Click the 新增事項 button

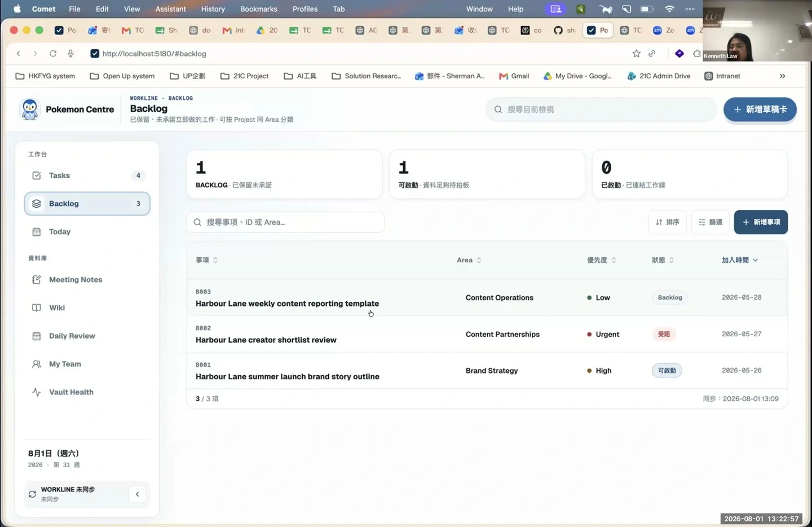[x=761, y=222]
